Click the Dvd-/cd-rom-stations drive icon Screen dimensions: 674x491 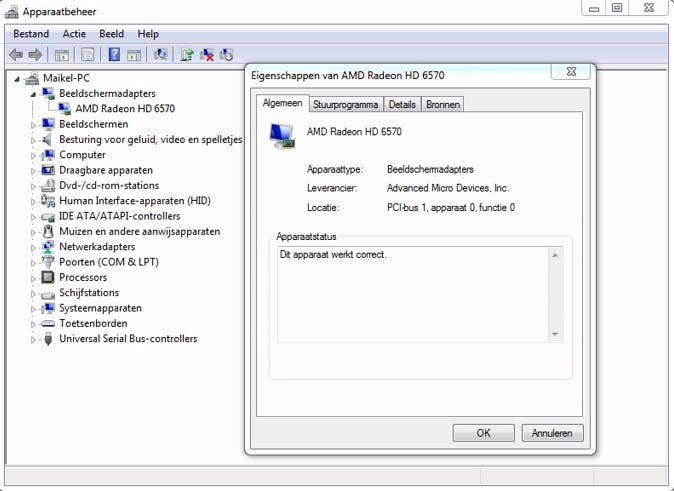click(48, 185)
